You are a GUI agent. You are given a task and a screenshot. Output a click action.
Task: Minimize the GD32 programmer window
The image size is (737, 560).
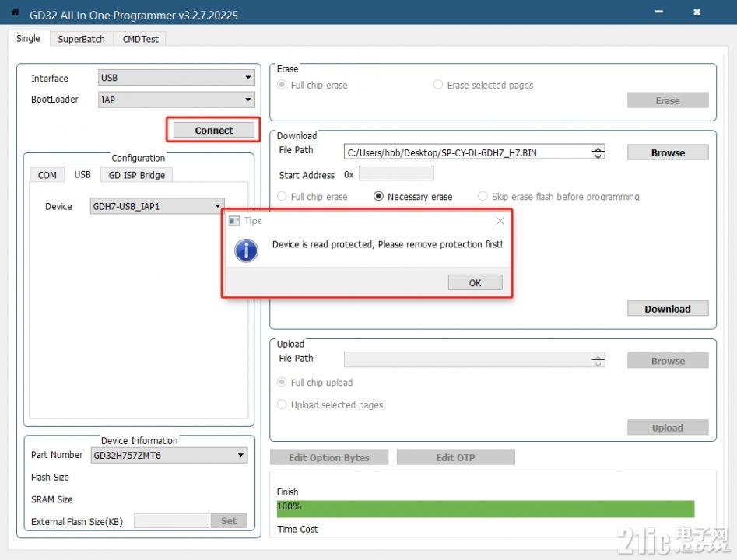[x=659, y=12]
